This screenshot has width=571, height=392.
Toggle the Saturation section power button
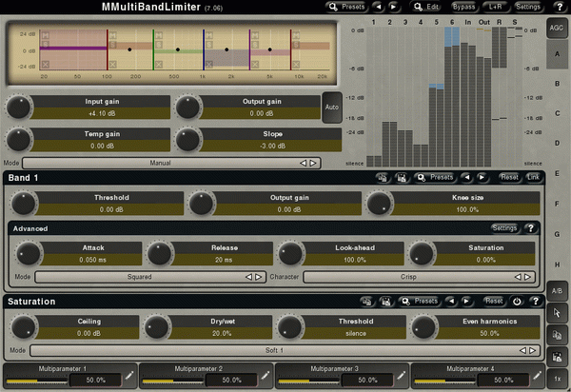[517, 302]
